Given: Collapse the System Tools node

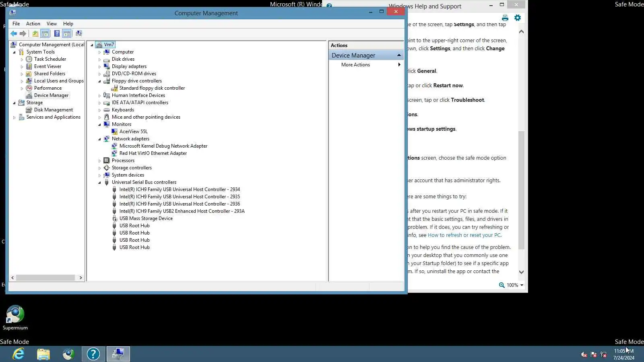Looking at the screenshot, I should tap(14, 52).
